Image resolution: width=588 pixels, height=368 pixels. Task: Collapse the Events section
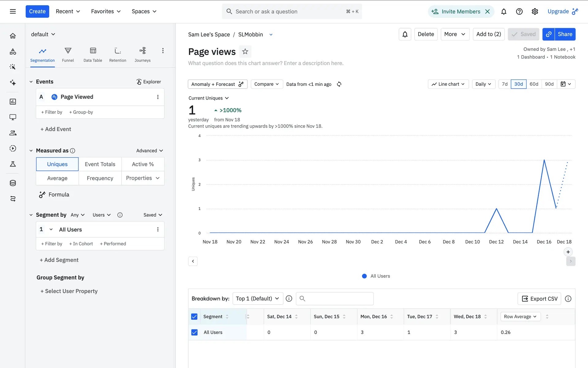coord(31,82)
